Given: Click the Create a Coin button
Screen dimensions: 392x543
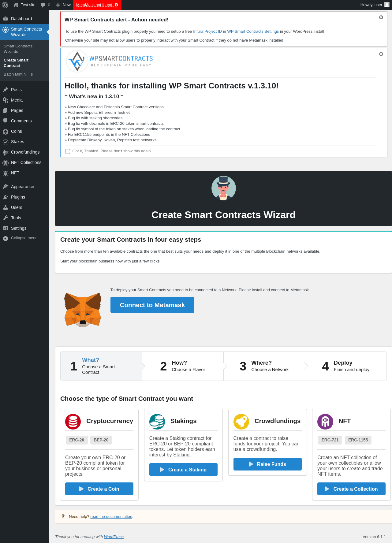Looking at the screenshot, I should 99,489.
